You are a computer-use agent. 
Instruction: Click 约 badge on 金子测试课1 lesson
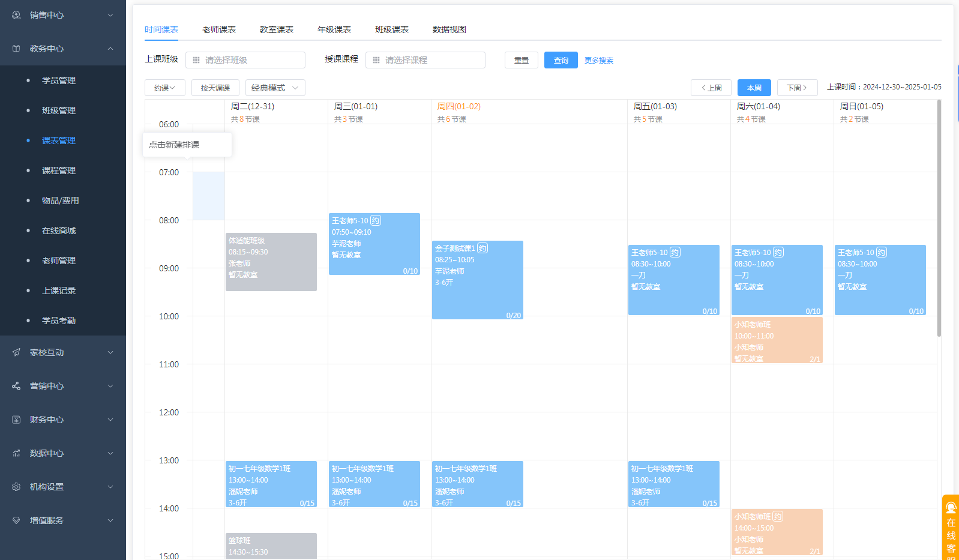[483, 248]
